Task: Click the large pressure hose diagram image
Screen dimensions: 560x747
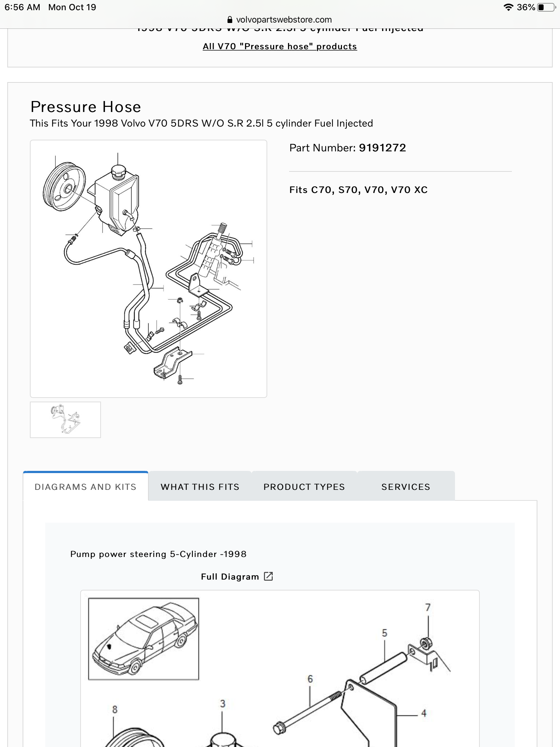Action: click(x=148, y=269)
